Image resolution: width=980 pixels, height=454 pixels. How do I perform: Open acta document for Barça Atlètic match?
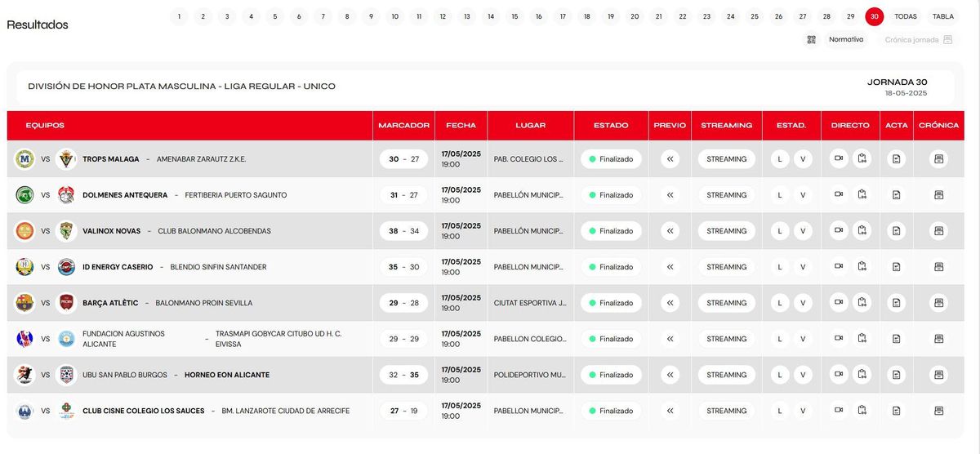tap(897, 303)
